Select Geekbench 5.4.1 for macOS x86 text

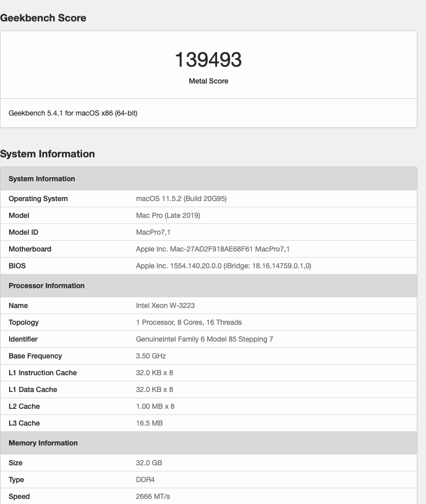73,113
